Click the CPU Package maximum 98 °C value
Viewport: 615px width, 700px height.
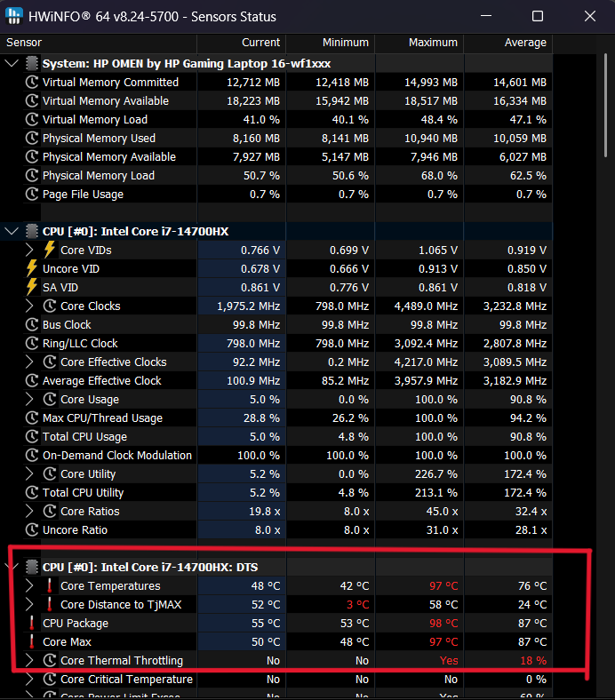click(x=443, y=624)
